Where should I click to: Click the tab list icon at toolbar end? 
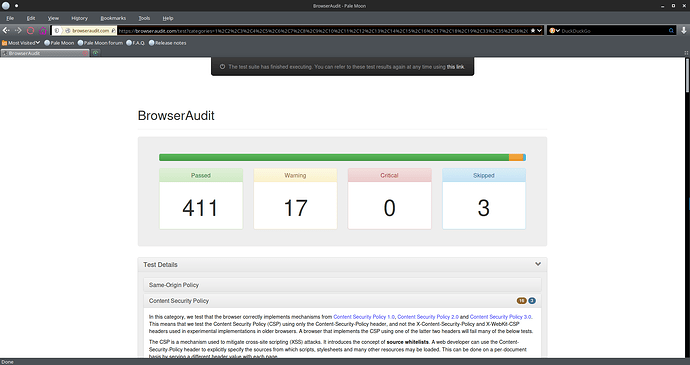[686, 53]
